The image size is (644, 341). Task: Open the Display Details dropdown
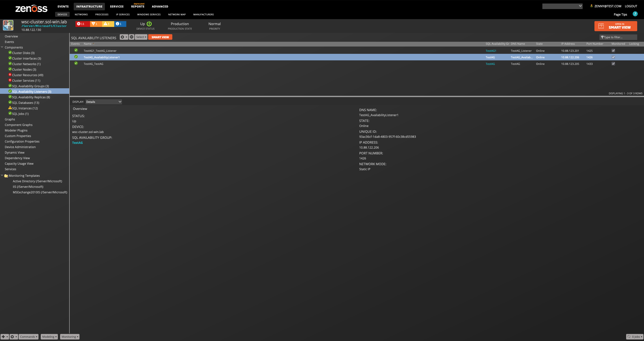104,102
